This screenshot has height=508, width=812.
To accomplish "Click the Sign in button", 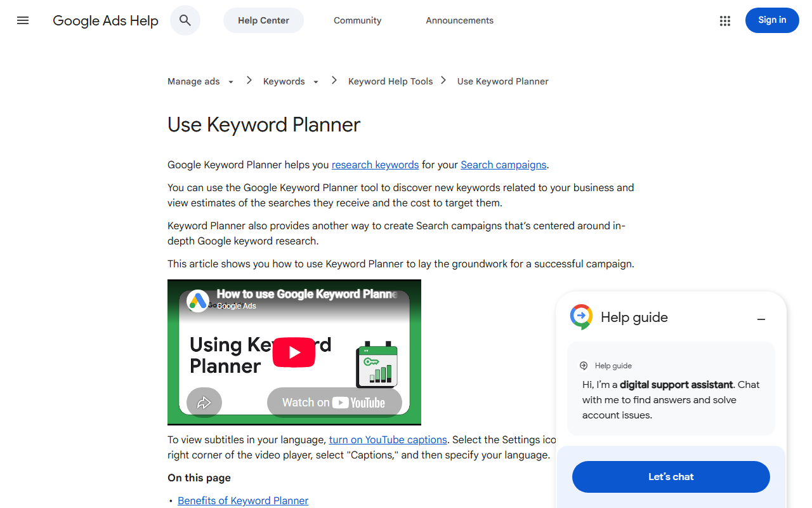I will (x=772, y=20).
